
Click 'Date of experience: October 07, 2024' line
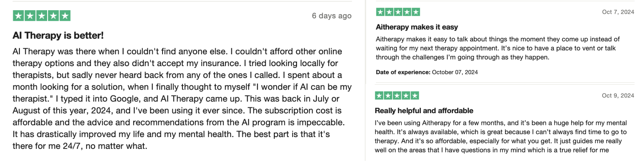[x=427, y=72]
